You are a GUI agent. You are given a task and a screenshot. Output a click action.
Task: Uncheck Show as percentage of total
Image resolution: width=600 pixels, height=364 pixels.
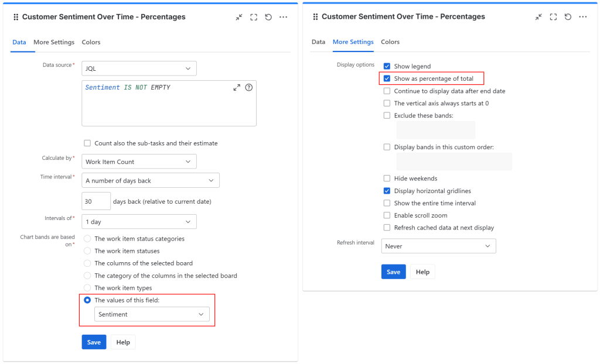[387, 78]
